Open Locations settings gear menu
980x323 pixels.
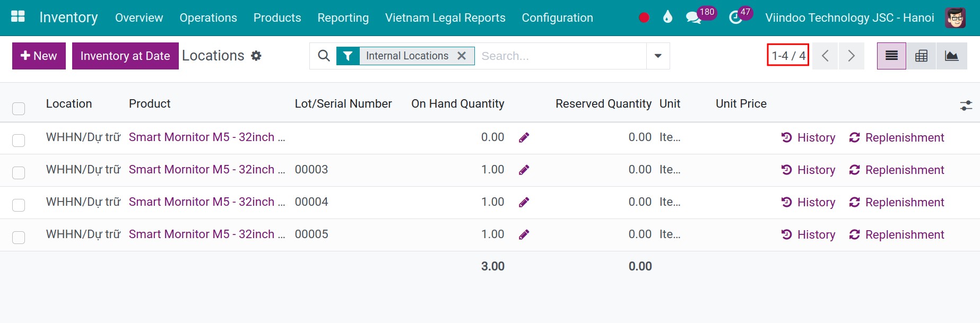click(256, 56)
